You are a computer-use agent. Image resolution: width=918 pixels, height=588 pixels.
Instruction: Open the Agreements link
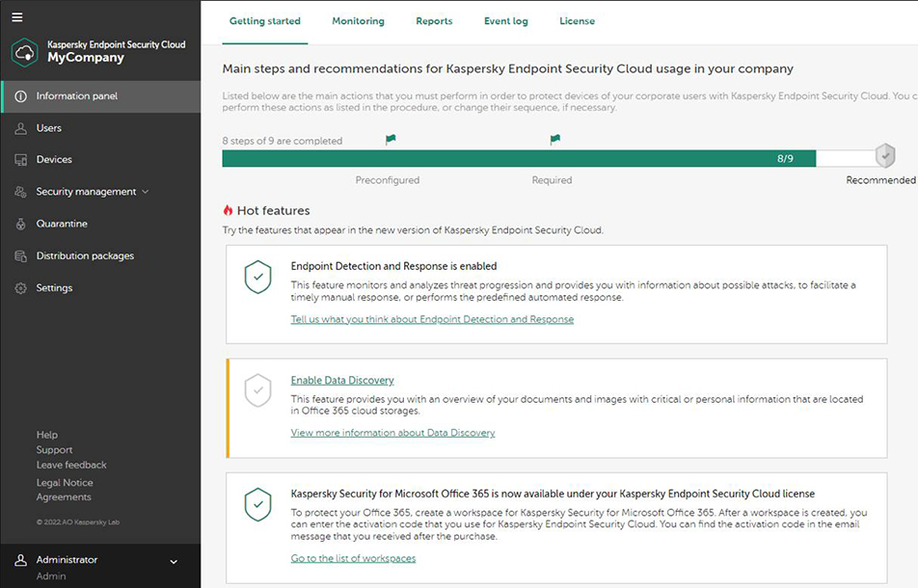[x=64, y=497]
